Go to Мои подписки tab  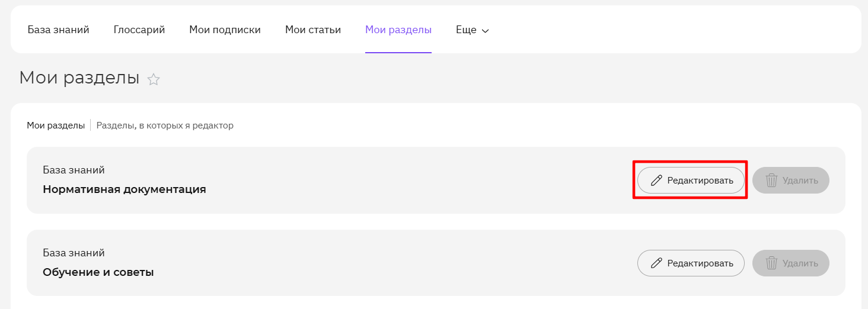pyautogui.click(x=225, y=30)
